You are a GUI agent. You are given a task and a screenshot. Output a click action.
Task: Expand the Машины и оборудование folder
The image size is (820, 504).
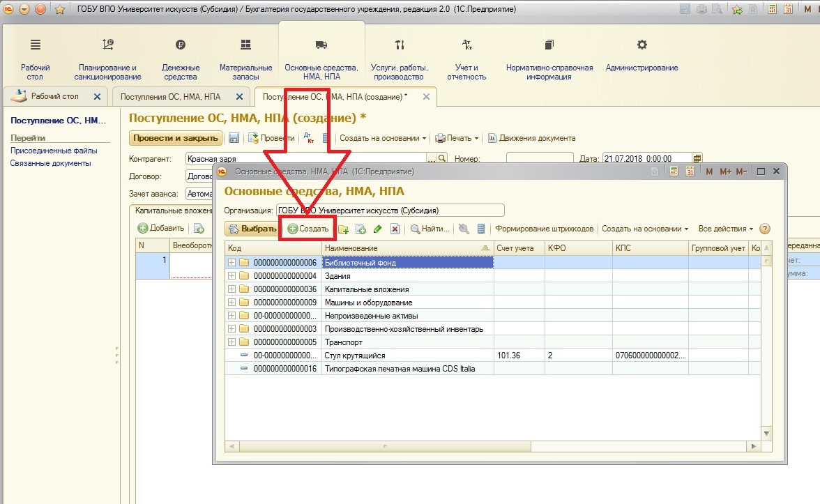point(231,303)
